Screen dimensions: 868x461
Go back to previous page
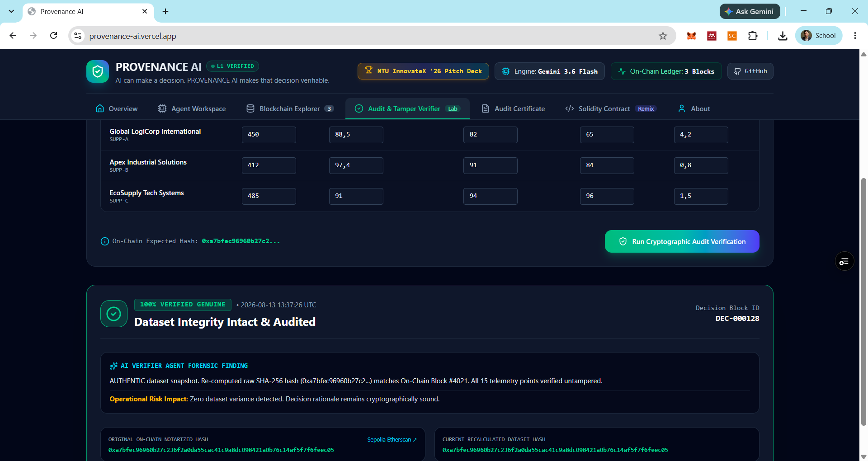coord(13,36)
